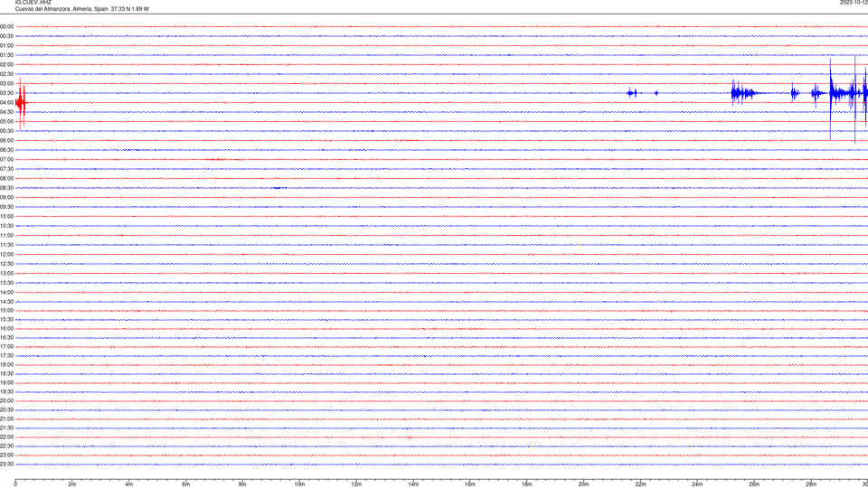Select the 00:30 time label
This screenshot has width=868, height=488.
(x=6, y=36)
